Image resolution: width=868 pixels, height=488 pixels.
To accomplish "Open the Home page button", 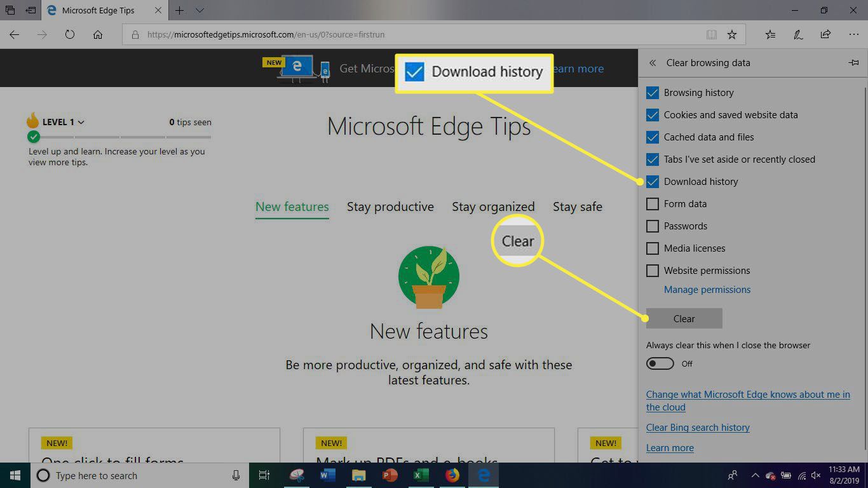I will pyautogui.click(x=98, y=35).
